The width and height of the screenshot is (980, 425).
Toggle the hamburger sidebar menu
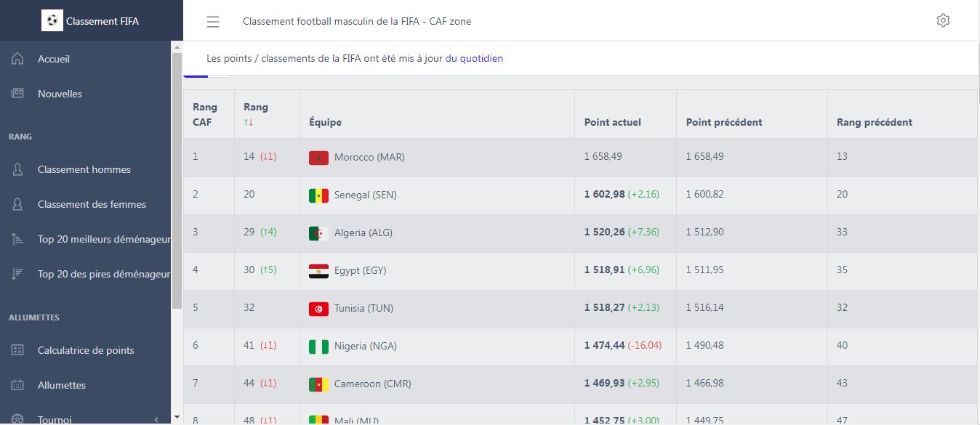pos(213,22)
